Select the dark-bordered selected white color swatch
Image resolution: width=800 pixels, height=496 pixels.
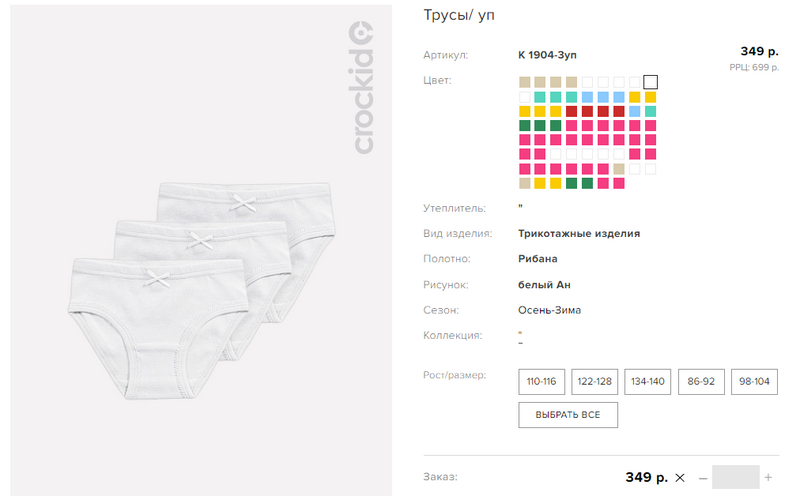[x=650, y=82]
